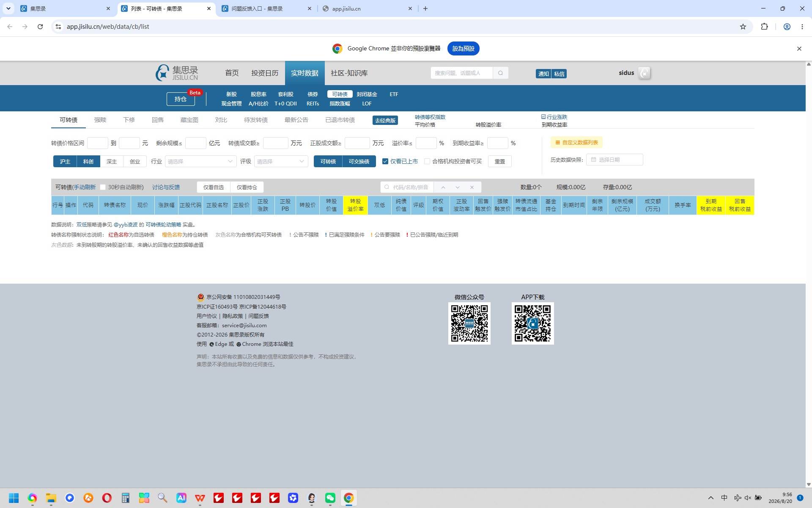Toggle the 仅看已上市 checkbox
The image size is (812, 508).
[x=385, y=161]
